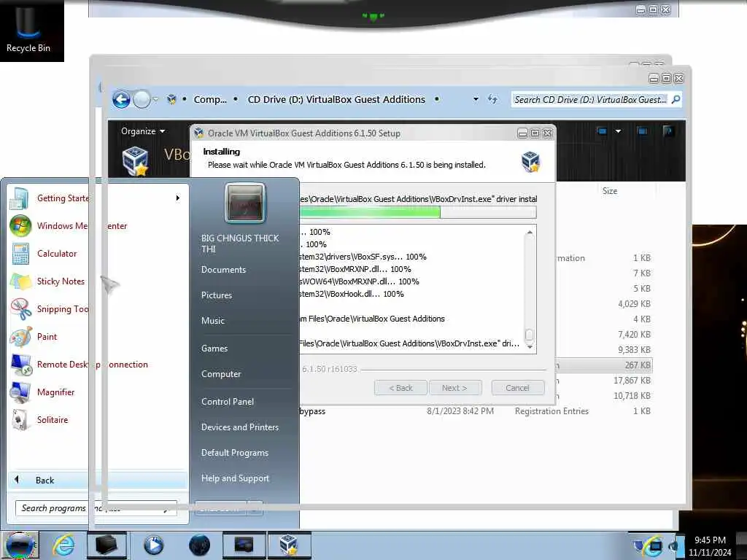
Task: Select the 'VBoxHook.dll... 100%' log line
Action: (x=352, y=294)
